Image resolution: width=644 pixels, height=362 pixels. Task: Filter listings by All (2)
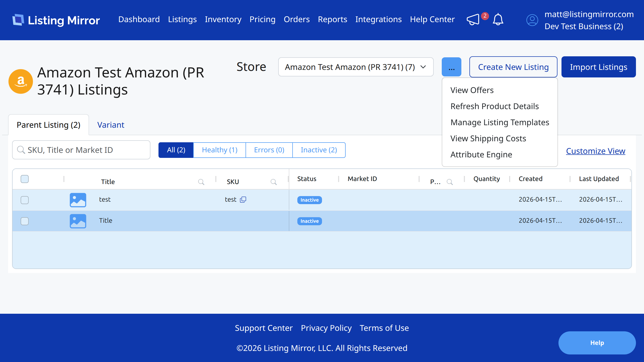[176, 150]
